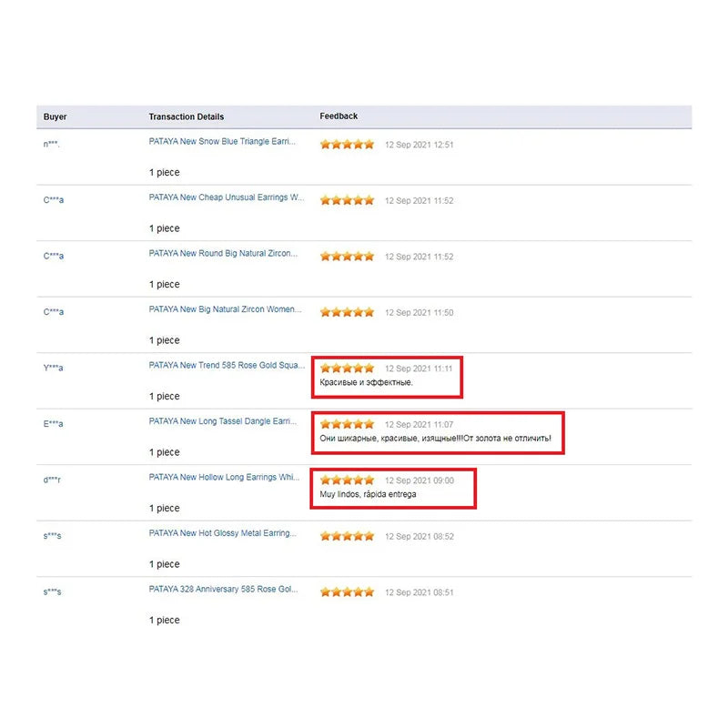Open buyer C***a in Cheap Unusual Earrings row

click(54, 200)
